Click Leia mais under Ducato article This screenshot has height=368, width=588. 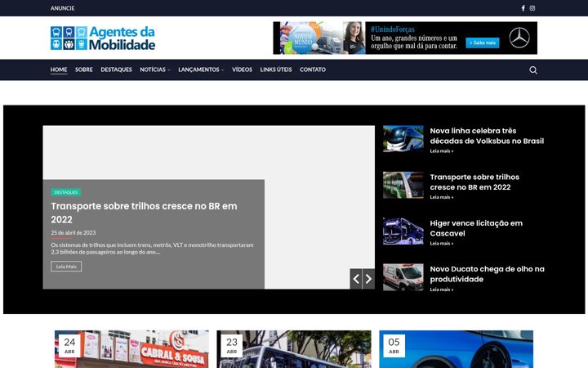pyautogui.click(x=441, y=289)
